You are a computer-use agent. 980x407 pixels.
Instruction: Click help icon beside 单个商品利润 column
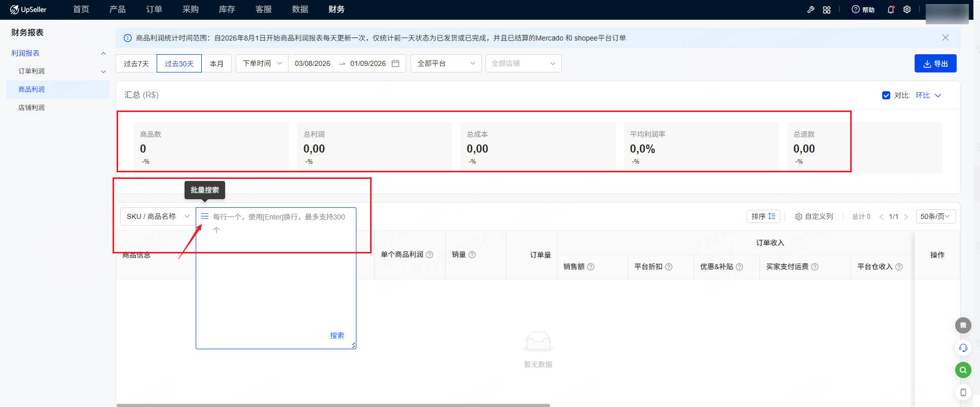[x=429, y=254]
